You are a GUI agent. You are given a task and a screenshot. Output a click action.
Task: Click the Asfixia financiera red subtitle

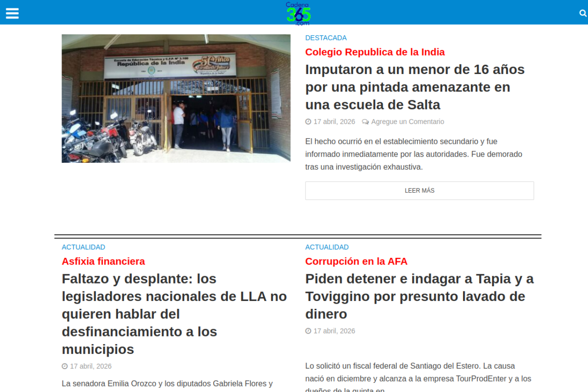pos(103,261)
